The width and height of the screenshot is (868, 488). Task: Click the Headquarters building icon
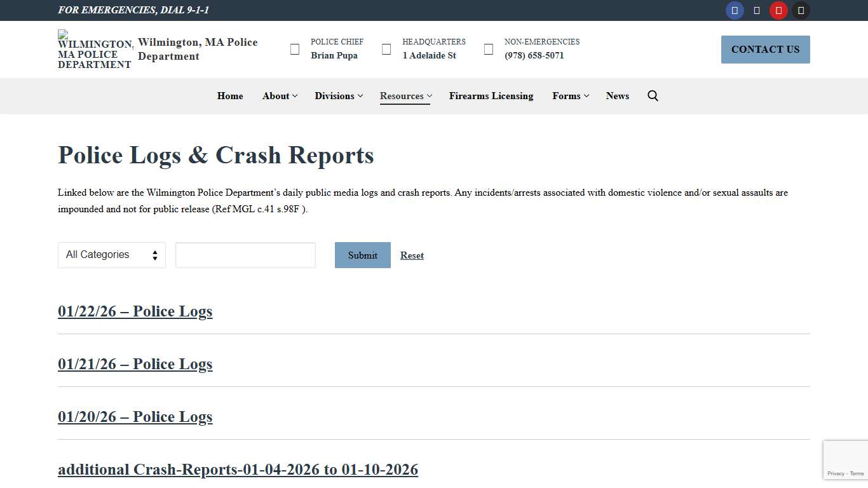tap(386, 48)
